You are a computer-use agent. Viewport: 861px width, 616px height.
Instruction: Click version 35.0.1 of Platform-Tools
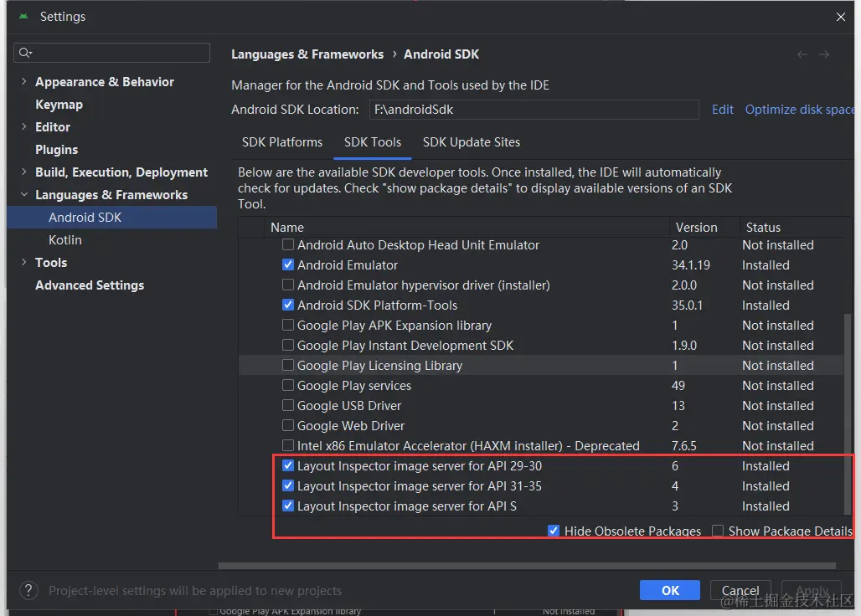pos(687,305)
